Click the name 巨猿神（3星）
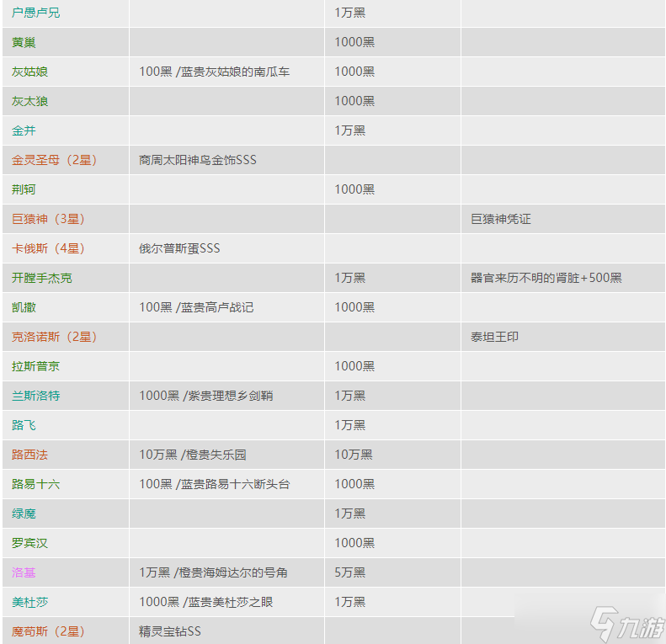 (49, 219)
